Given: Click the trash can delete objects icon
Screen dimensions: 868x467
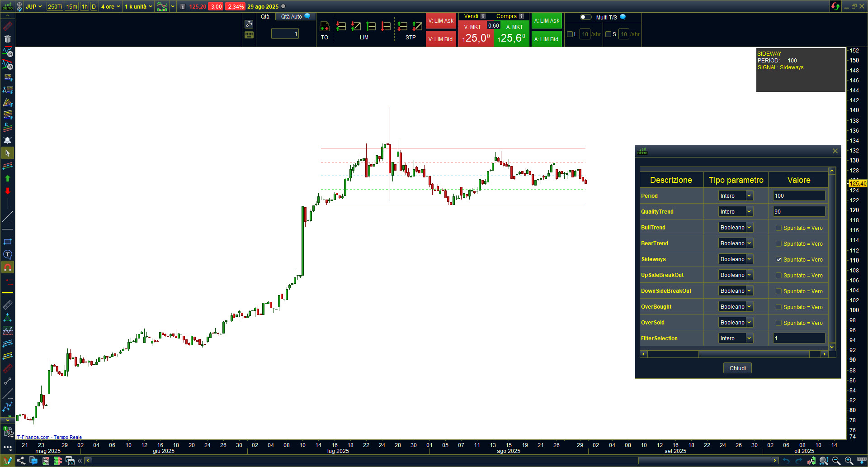Looking at the screenshot, I should click(x=8, y=39).
